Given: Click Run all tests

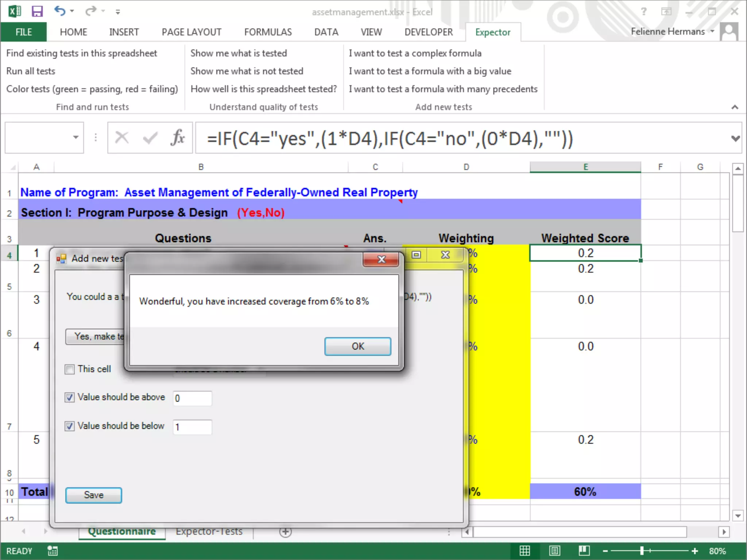Looking at the screenshot, I should click(31, 71).
